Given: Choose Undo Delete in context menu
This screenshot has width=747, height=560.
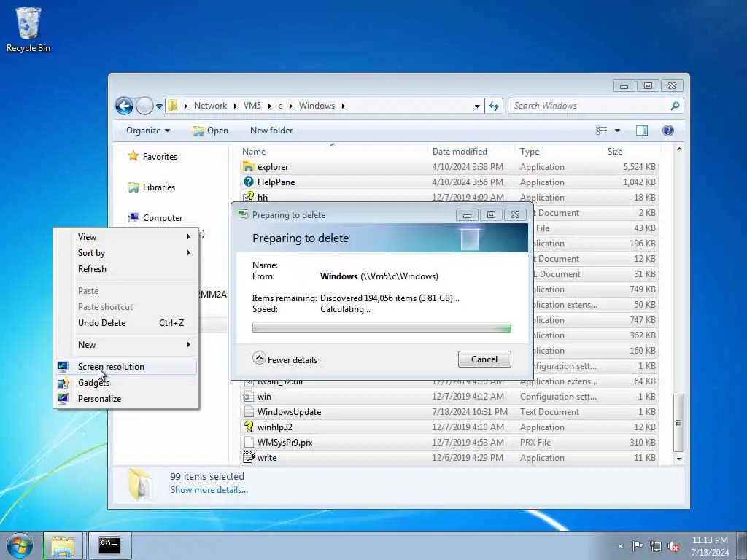Looking at the screenshot, I should (126, 322).
